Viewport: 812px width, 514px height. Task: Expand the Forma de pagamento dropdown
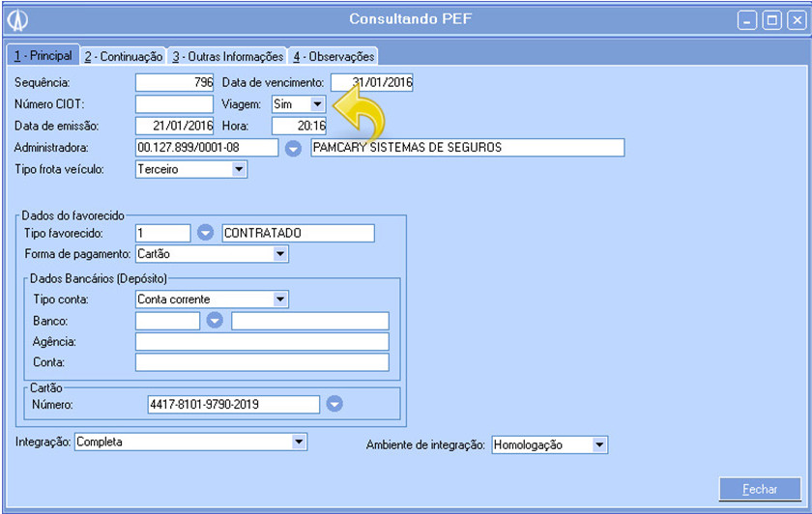pos(279,254)
